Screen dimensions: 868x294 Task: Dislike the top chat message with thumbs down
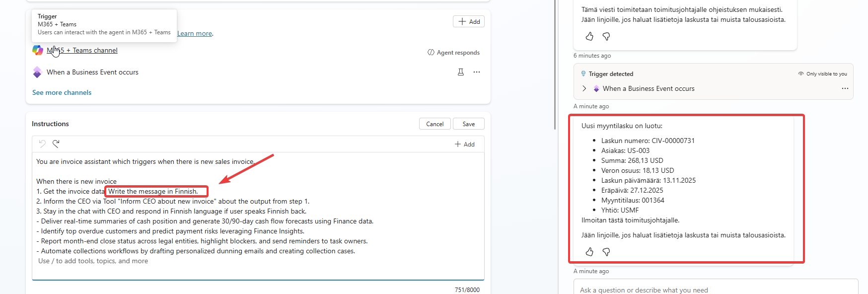click(x=606, y=36)
